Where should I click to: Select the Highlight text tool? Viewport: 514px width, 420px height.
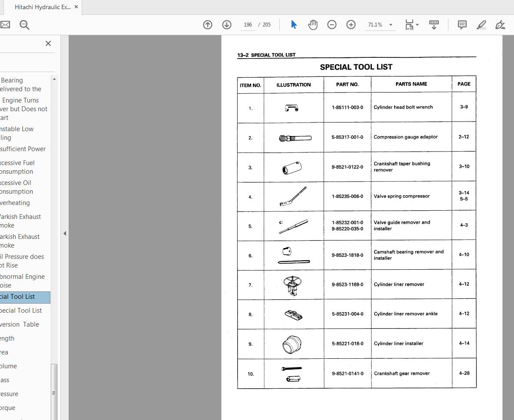pos(481,25)
